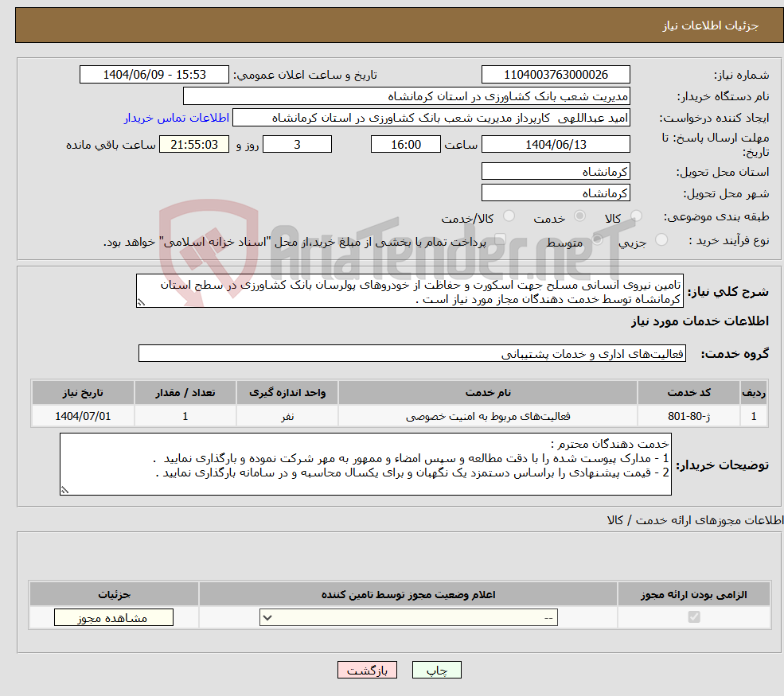Choose the کالا/خدمت radio option
The image size is (784, 696).
pos(510,216)
